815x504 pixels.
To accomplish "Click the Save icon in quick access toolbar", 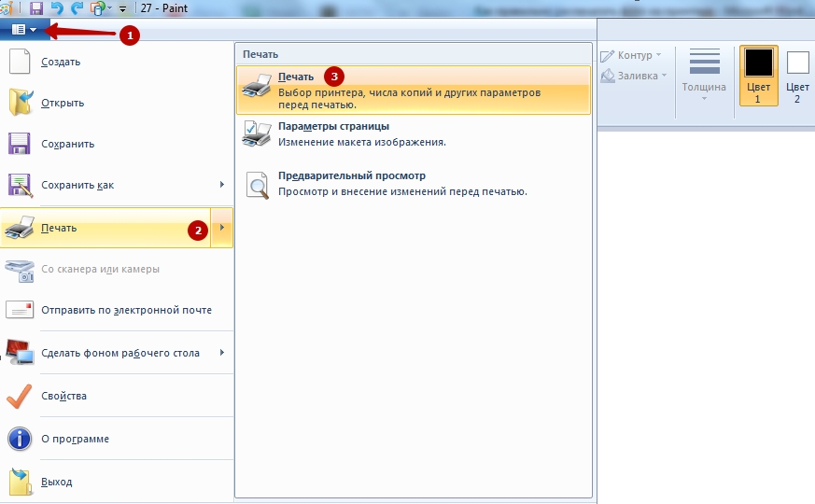I will click(36, 7).
